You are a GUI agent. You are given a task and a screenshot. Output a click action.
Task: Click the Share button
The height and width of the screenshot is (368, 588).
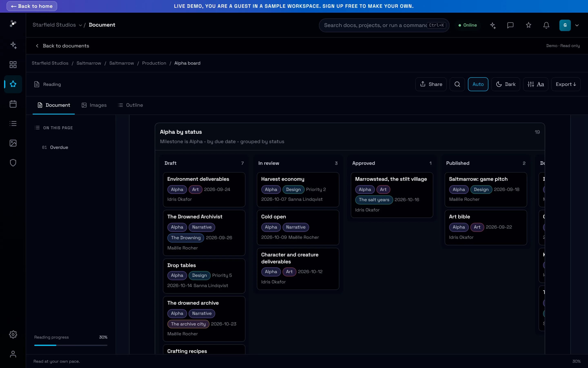(x=431, y=84)
